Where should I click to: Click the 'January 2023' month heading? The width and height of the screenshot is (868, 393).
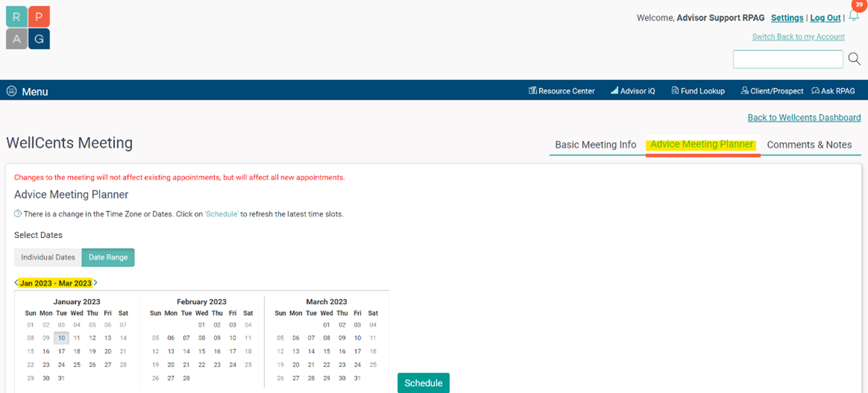point(77,302)
